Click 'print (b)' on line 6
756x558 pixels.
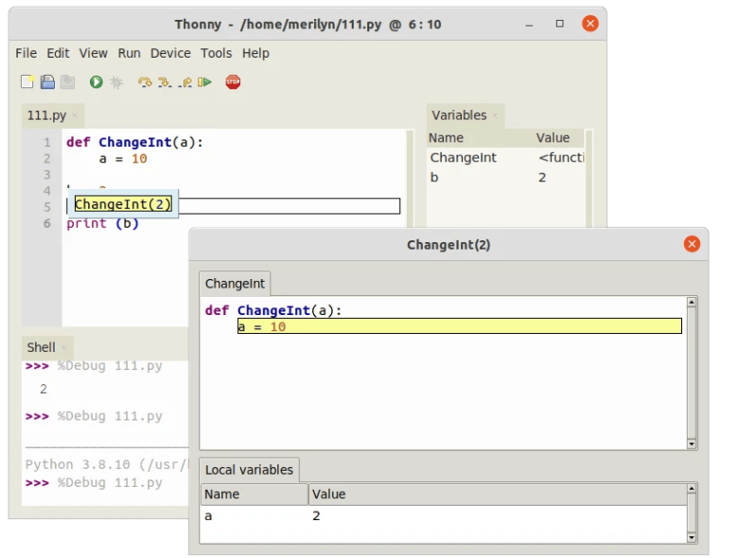(x=103, y=223)
